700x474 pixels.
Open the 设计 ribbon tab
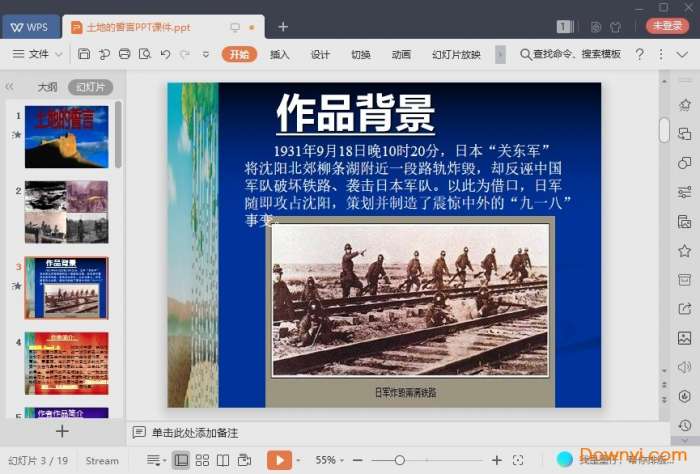coord(320,54)
